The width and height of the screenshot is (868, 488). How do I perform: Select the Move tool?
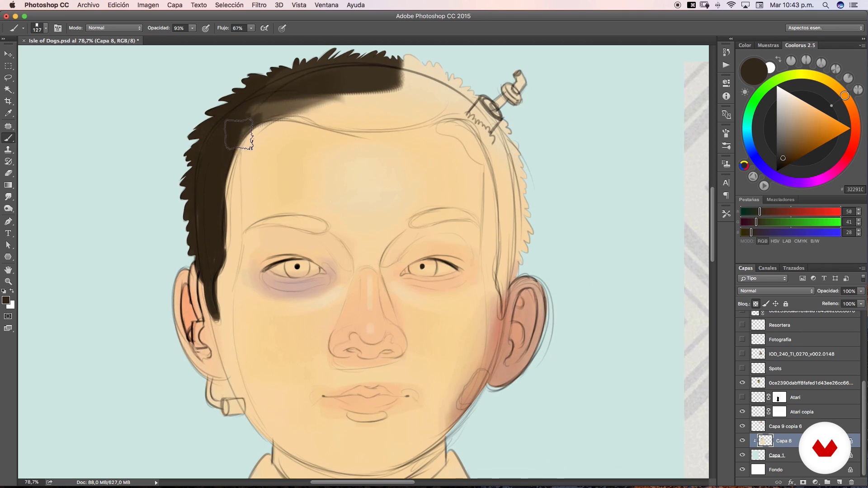[x=8, y=54]
